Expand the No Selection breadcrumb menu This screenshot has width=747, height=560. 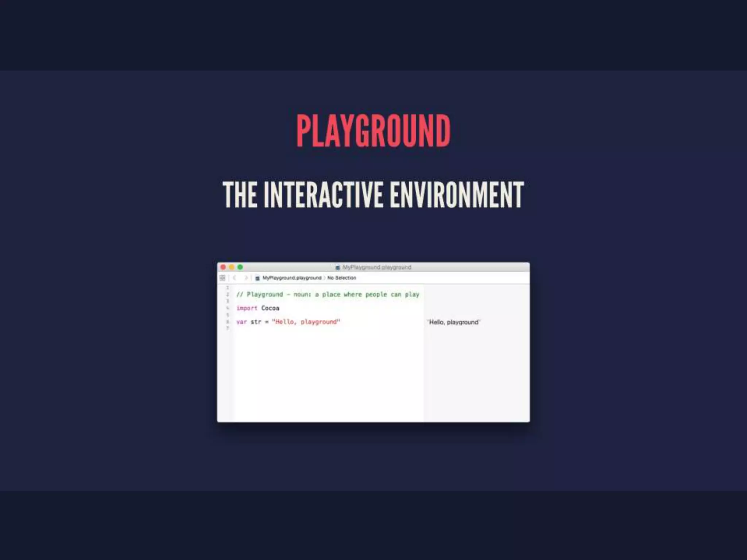(x=341, y=278)
